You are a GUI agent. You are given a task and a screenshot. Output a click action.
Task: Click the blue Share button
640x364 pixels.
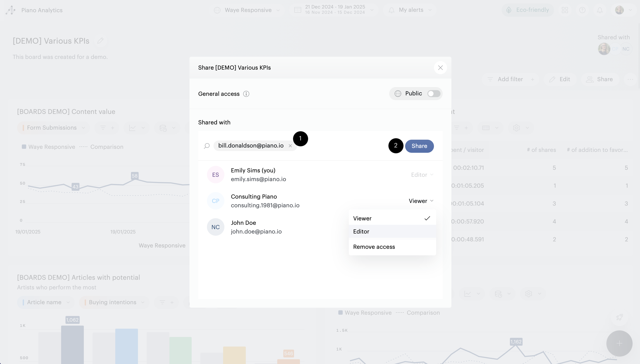click(419, 146)
